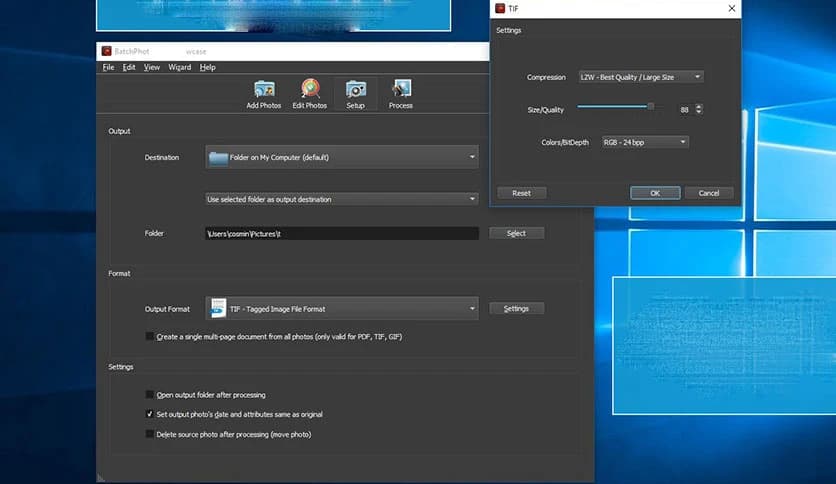Open the Colors/BitDepth RGB dropdown

click(644, 142)
